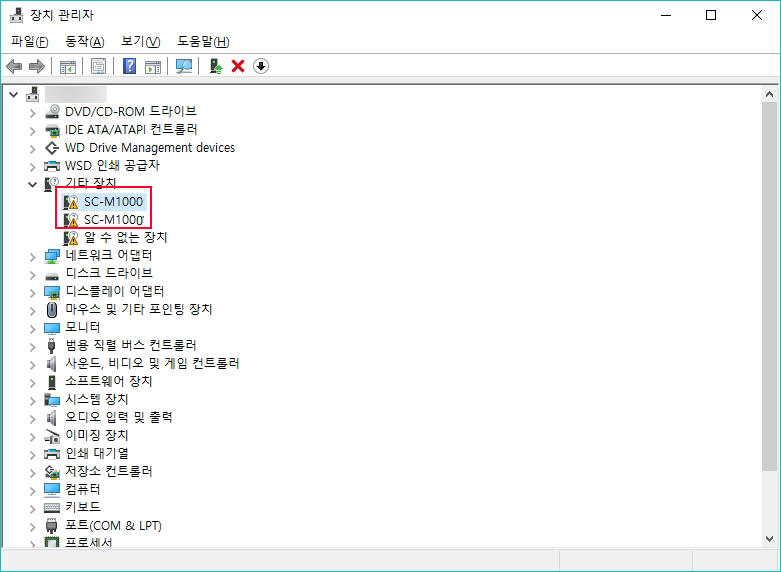Click the red X Uninstall device icon

tap(238, 66)
